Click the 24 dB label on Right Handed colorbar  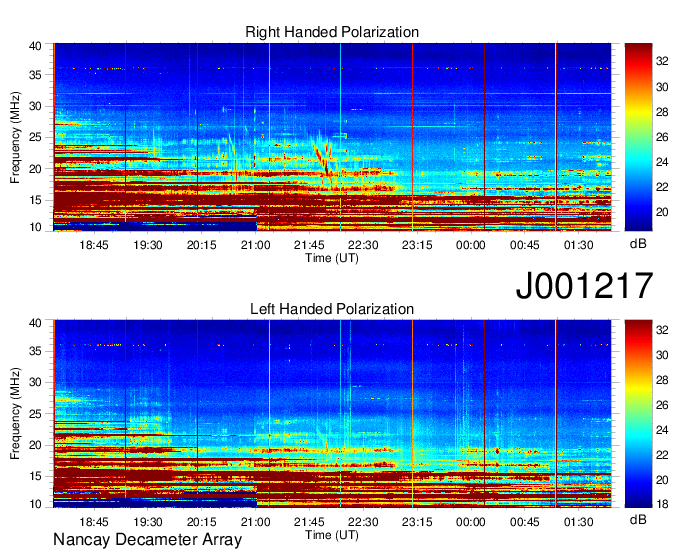pos(662,162)
